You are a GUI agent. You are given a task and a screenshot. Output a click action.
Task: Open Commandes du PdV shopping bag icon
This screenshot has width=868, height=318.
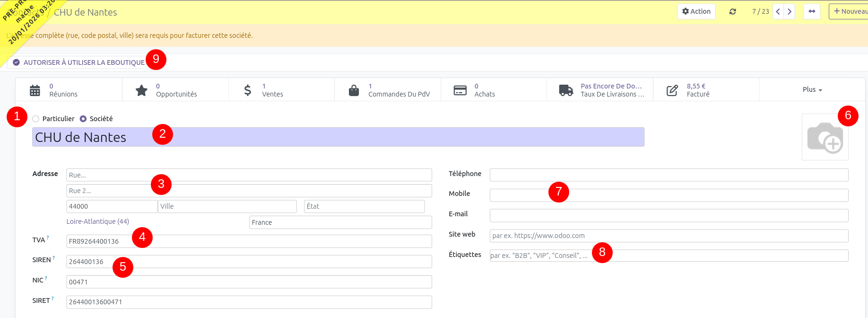point(354,90)
